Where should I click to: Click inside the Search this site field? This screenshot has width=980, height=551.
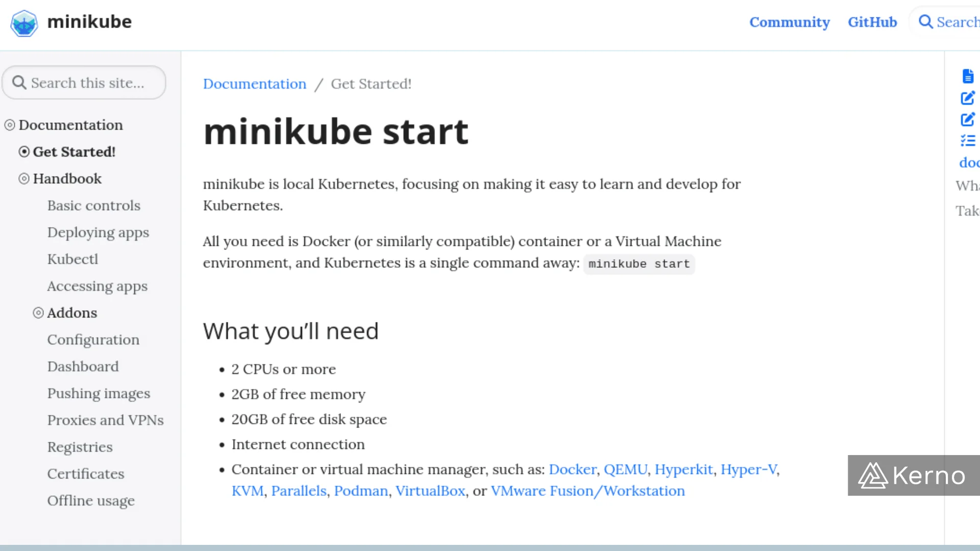pyautogui.click(x=87, y=82)
